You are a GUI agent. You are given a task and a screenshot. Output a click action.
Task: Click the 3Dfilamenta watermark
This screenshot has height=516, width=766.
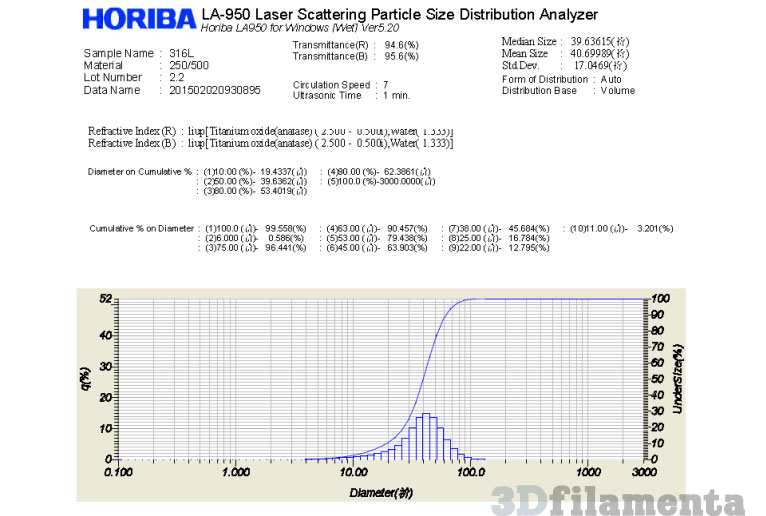click(627, 498)
